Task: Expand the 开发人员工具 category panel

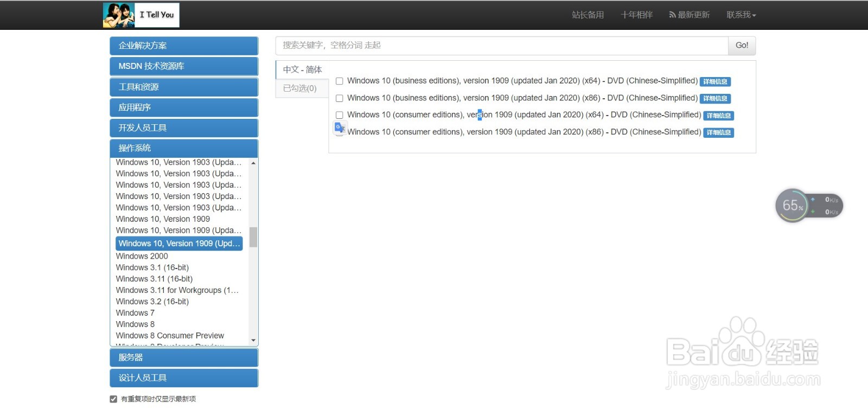Action: 184,127
